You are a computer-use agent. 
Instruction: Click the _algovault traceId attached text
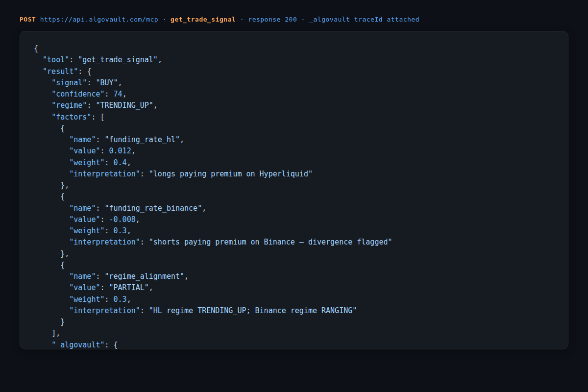364,20
